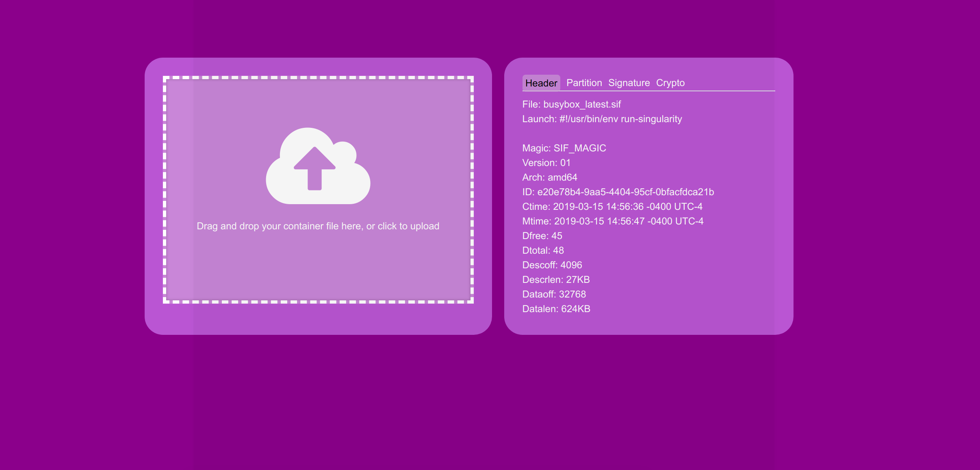Click the Datalen: 624KB entry

pyautogui.click(x=556, y=309)
